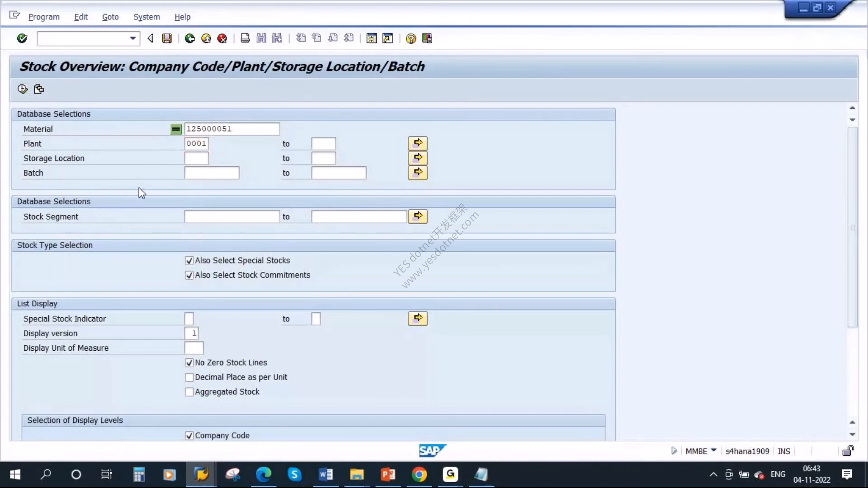
Task: Go to Next Page icon
Action: coord(333,38)
